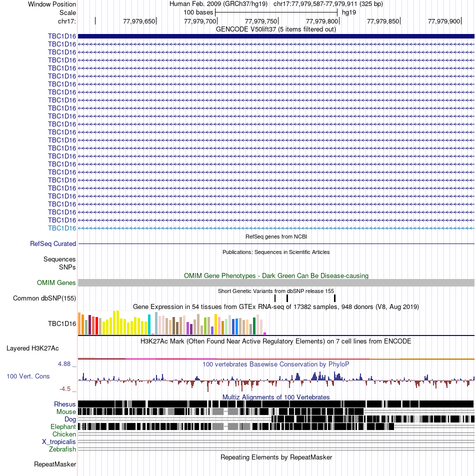Click the 'RefSeq Curated' label
The image size is (475, 476).
[x=53, y=244]
